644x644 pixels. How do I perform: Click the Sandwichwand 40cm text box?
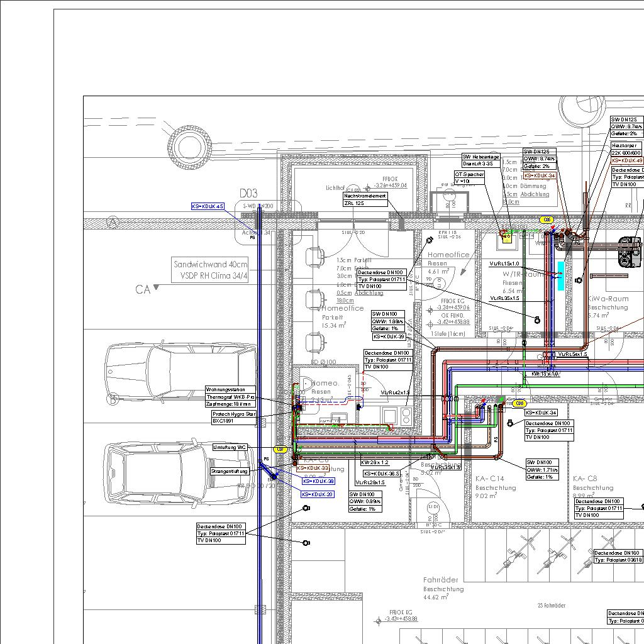point(211,270)
